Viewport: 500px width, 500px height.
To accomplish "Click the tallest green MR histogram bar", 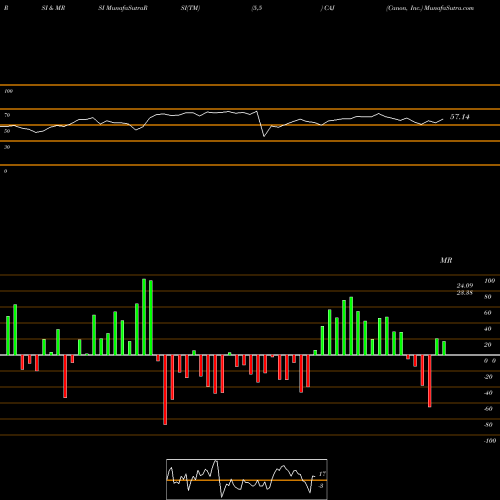I will pos(144,317).
